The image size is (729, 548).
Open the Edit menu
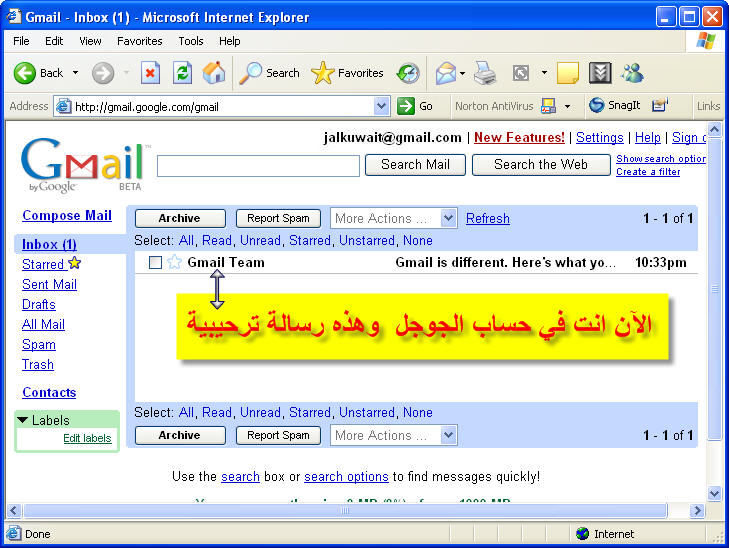point(54,41)
